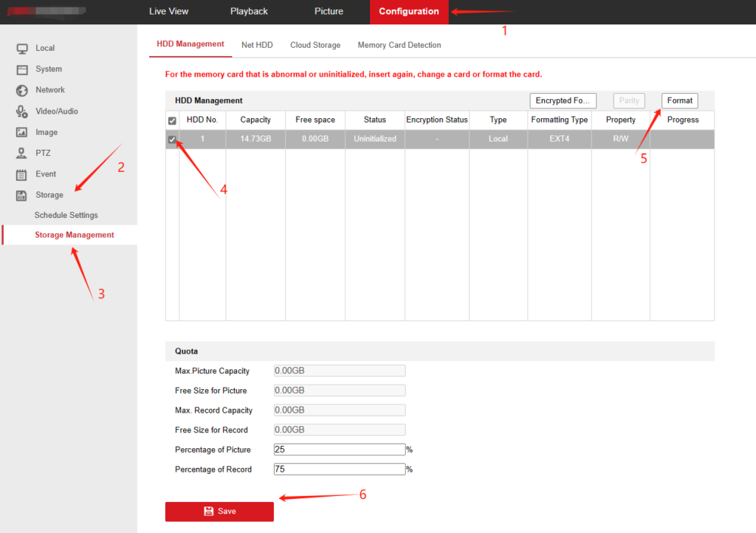756x533 pixels.
Task: Collapse the Storage section in sidebar
Action: (49, 195)
